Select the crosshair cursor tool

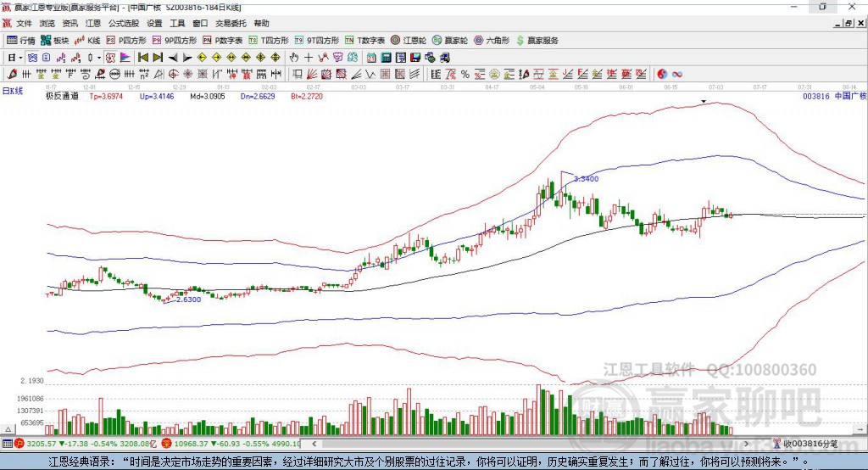[x=309, y=58]
